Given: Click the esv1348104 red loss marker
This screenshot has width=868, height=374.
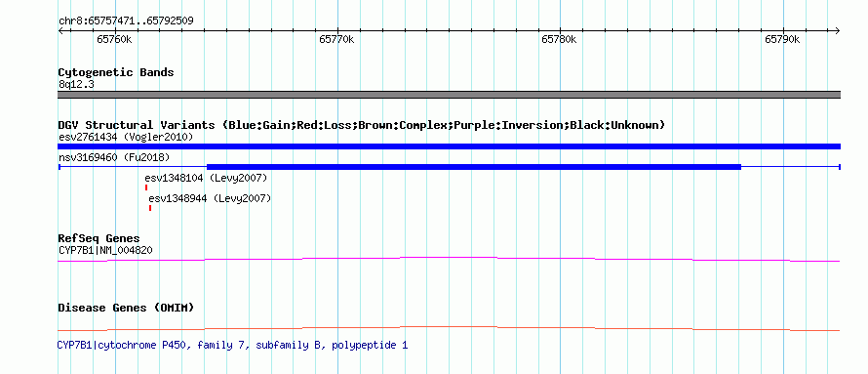Looking at the screenshot, I should (146, 187).
